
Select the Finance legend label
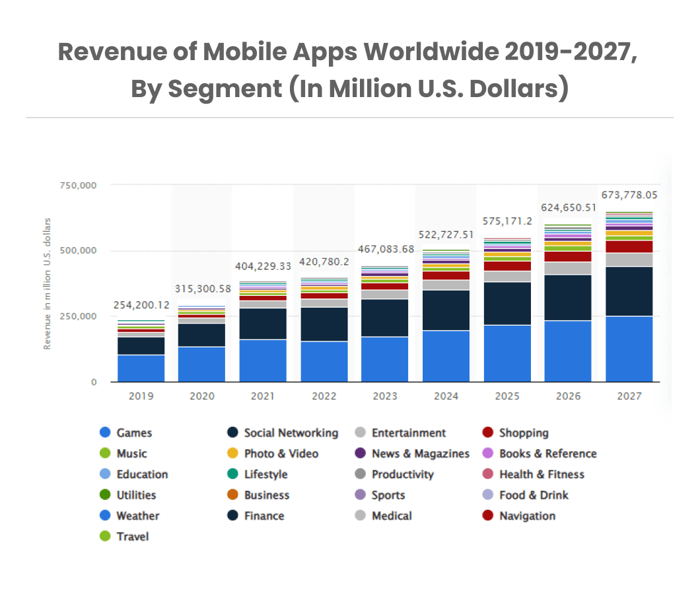264,516
